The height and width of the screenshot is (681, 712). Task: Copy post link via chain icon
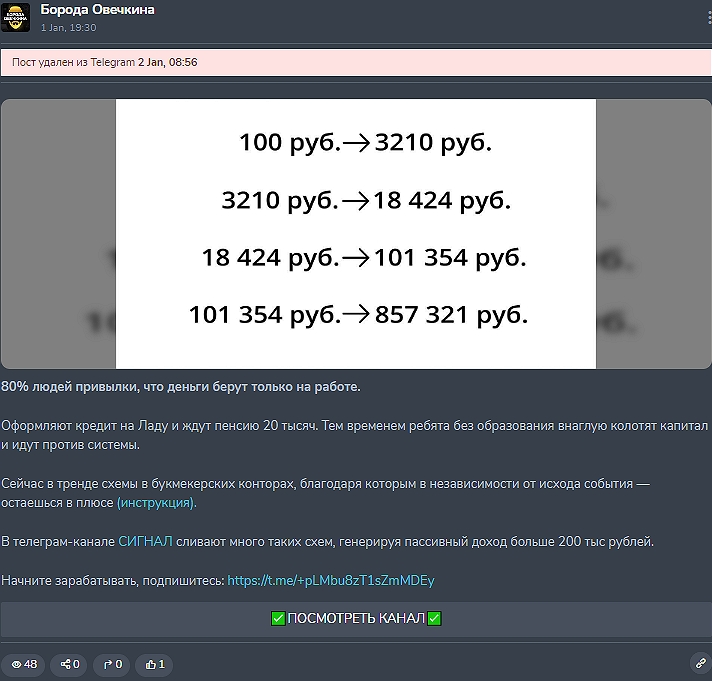click(x=699, y=663)
